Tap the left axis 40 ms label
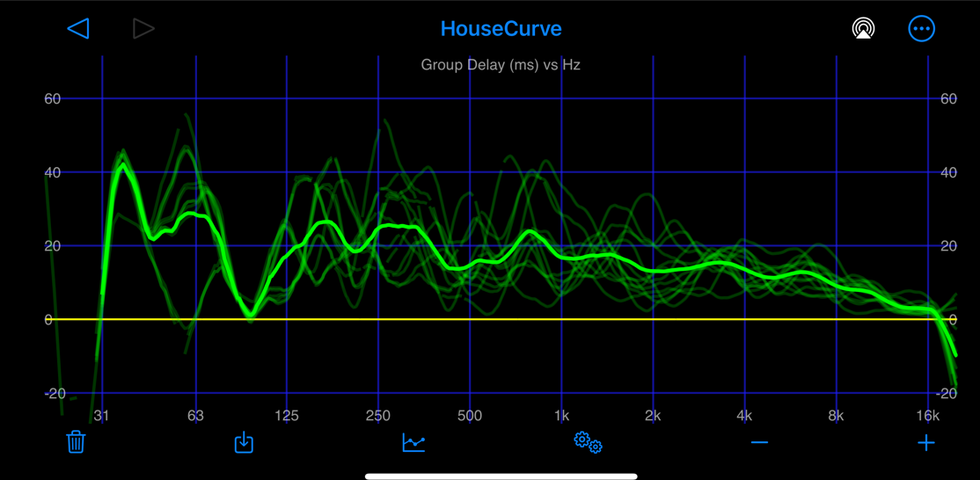 click(51, 172)
